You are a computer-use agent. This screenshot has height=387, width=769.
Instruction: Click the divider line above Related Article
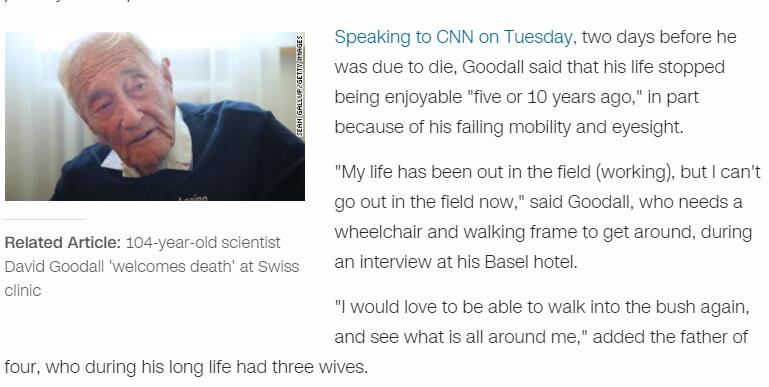pyautogui.click(x=45, y=219)
